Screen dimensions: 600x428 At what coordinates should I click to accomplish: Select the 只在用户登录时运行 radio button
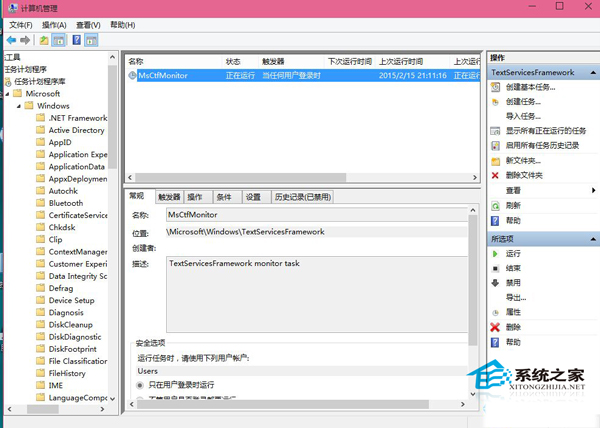click(140, 385)
